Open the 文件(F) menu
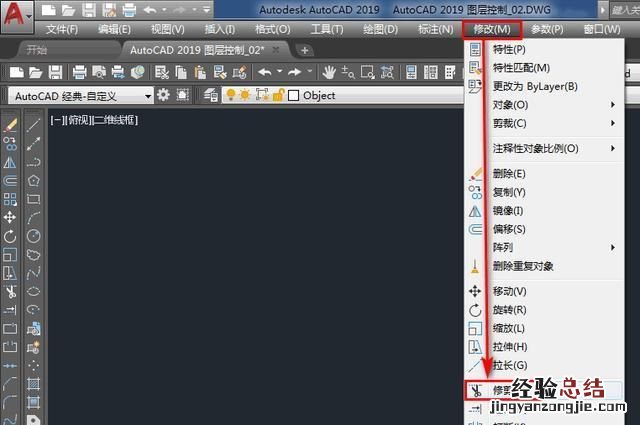 [62, 29]
